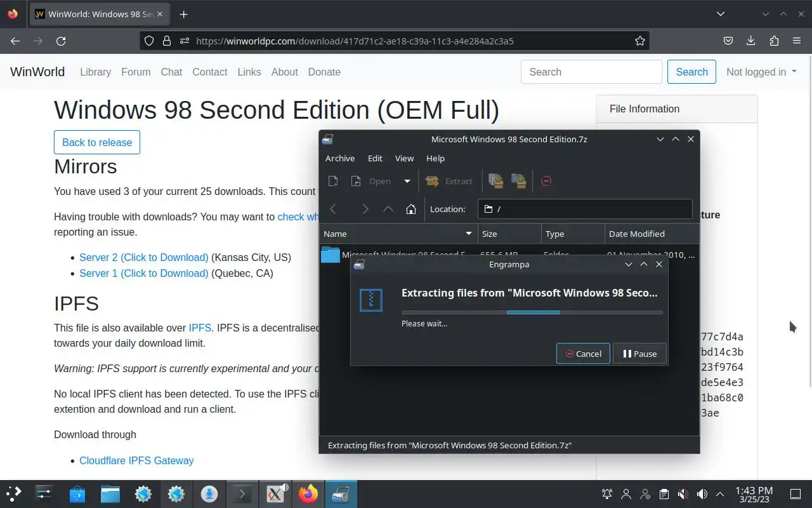The image size is (812, 508).
Task: Sort by the Date Modified column header
Action: click(x=652, y=234)
